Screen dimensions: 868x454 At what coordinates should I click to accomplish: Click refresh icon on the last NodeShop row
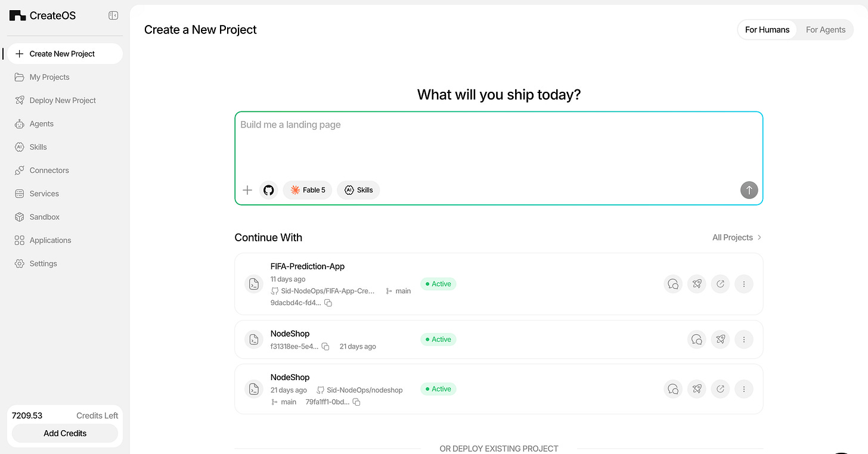(x=721, y=389)
